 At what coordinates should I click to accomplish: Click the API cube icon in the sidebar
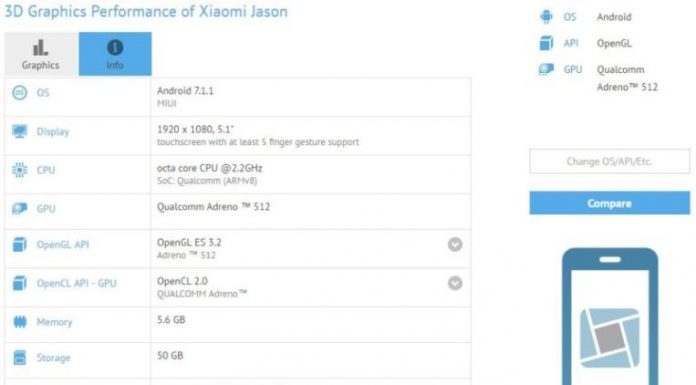pos(546,43)
